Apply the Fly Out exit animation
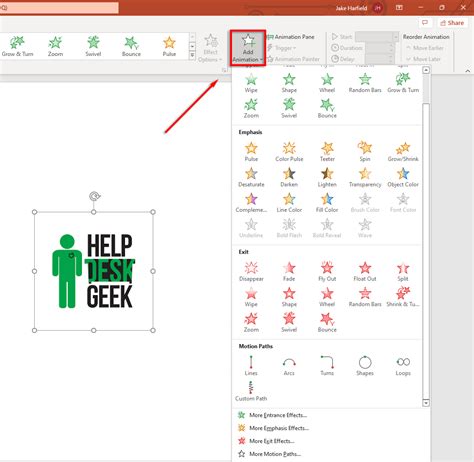Image resolution: width=474 pixels, height=462 pixels. point(327,271)
